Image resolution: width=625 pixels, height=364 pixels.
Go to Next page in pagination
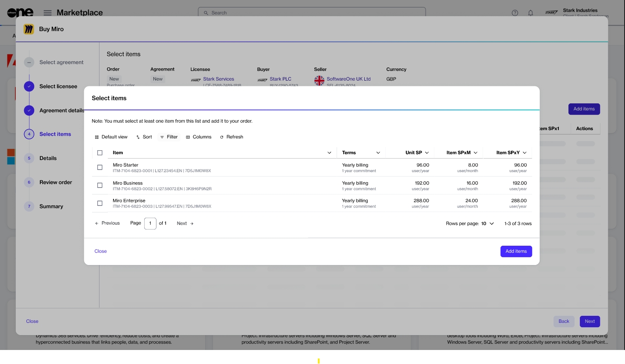click(185, 223)
